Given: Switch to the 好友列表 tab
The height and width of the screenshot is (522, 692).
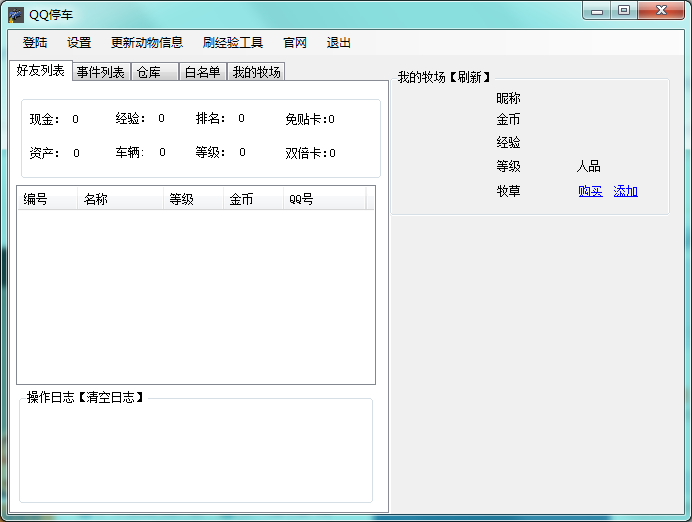Looking at the screenshot, I should [x=41, y=71].
